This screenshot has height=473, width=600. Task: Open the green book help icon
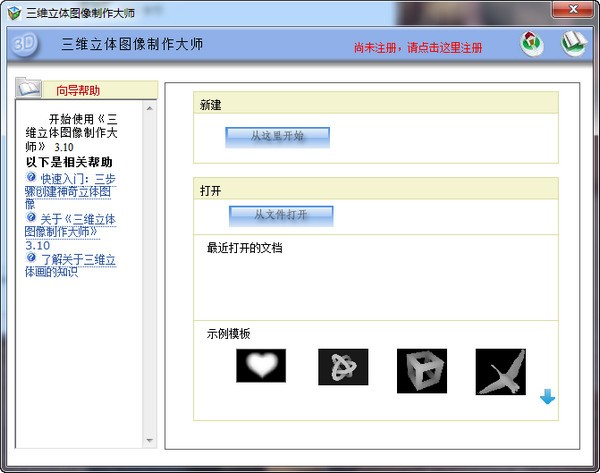click(x=574, y=43)
